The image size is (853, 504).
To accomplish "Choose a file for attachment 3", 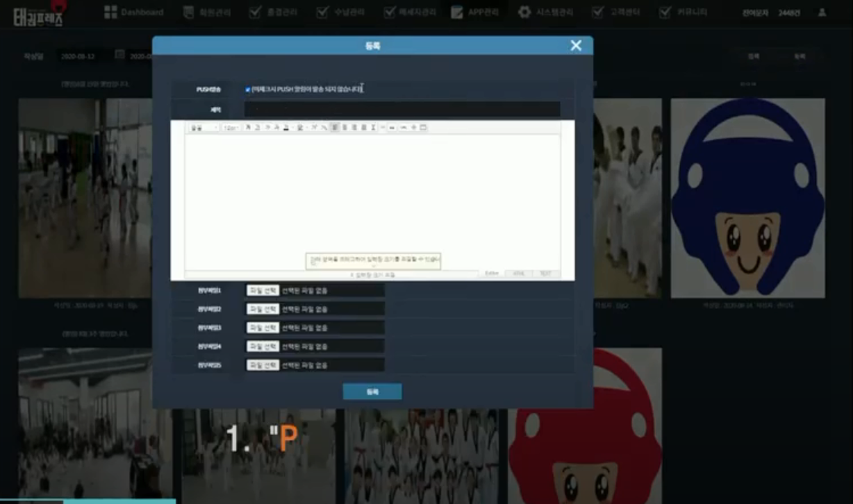I will 263,328.
